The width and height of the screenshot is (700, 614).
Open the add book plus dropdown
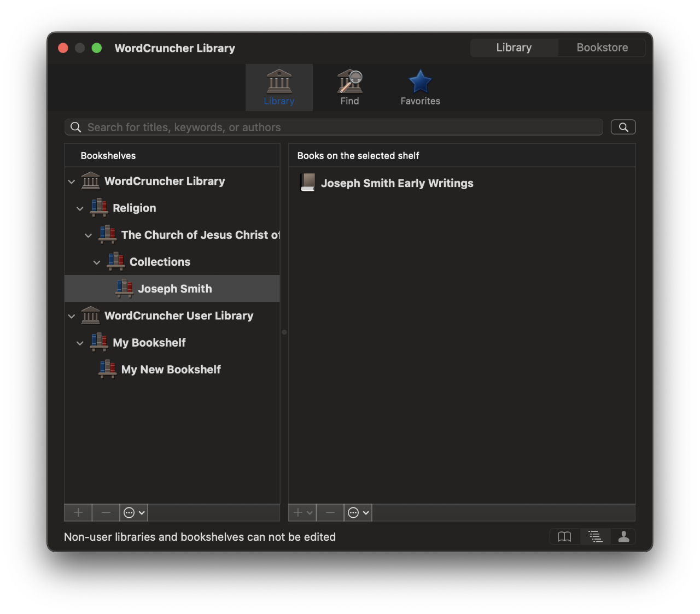[302, 512]
